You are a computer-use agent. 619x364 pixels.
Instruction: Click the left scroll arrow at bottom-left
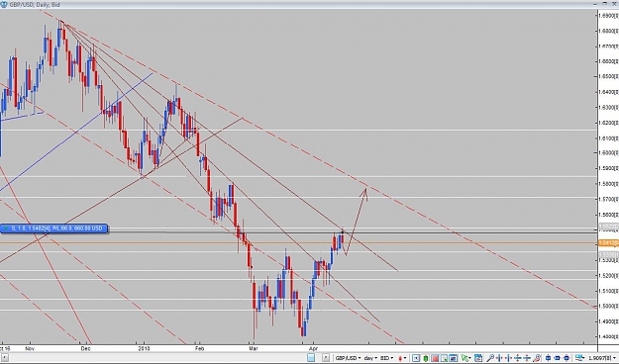pyautogui.click(x=3, y=358)
